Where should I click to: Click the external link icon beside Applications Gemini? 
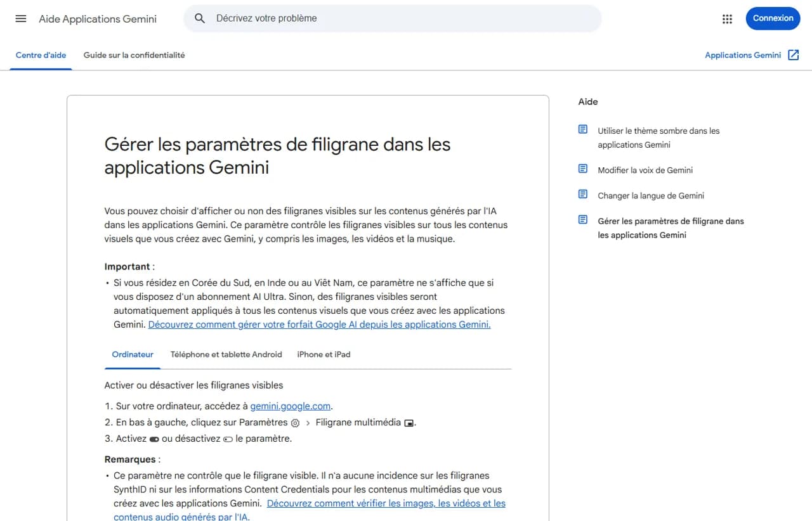793,55
